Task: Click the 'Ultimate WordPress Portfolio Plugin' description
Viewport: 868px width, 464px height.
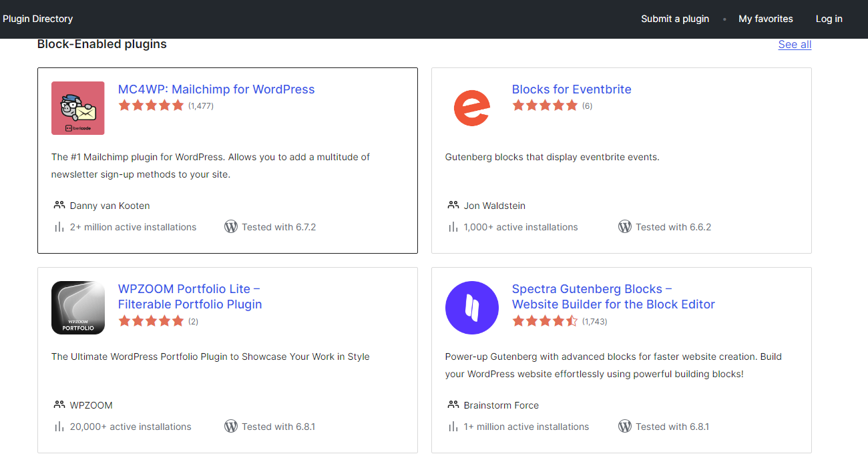Action: click(x=210, y=357)
